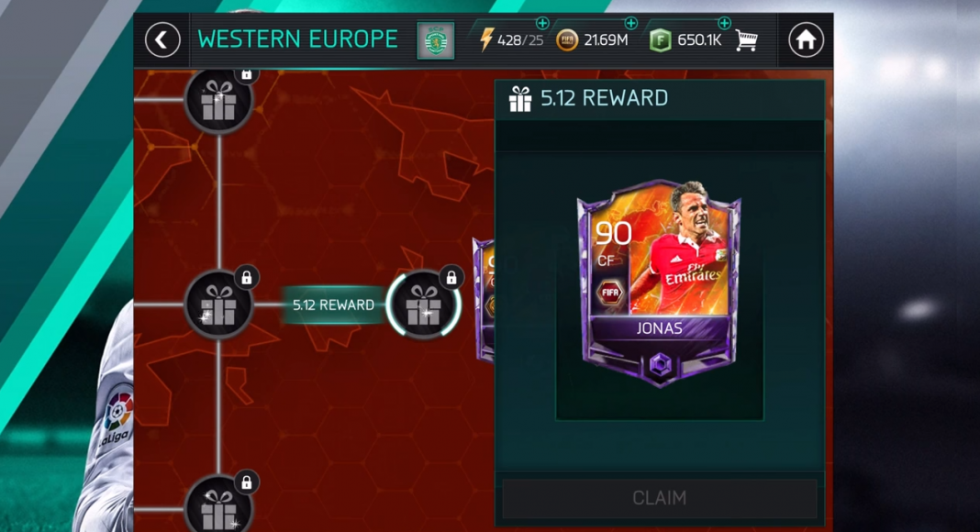Open the home screen via house icon
The height and width of the screenshot is (532, 980).
pyautogui.click(x=806, y=40)
